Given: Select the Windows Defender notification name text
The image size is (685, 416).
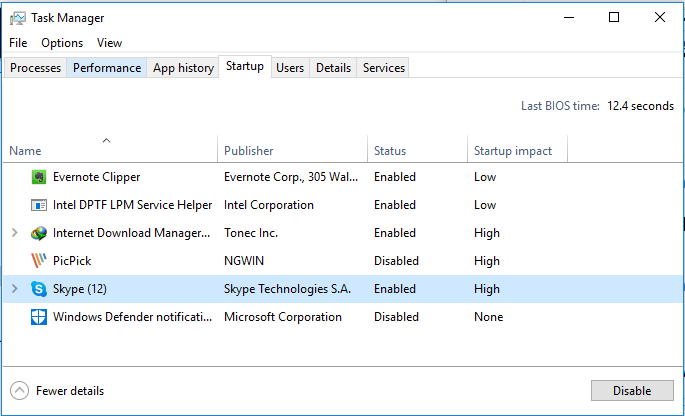Looking at the screenshot, I should pyautogui.click(x=132, y=317).
